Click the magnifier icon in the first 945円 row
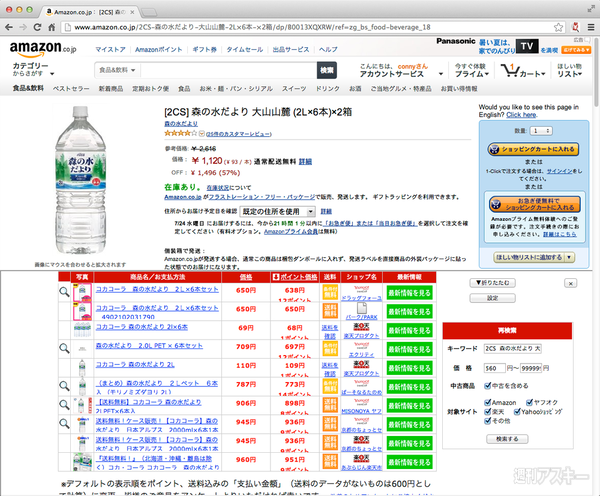The width and height of the screenshot is (600, 496). 64,423
